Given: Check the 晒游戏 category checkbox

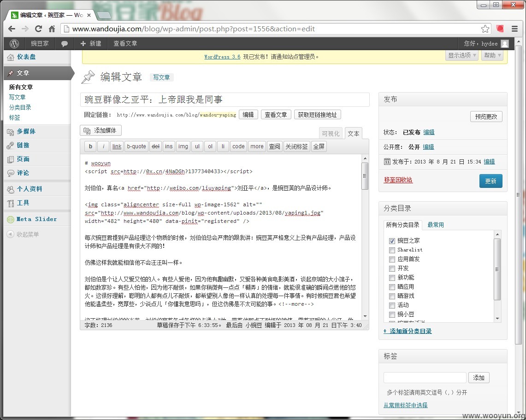Looking at the screenshot, I should click(x=392, y=296).
